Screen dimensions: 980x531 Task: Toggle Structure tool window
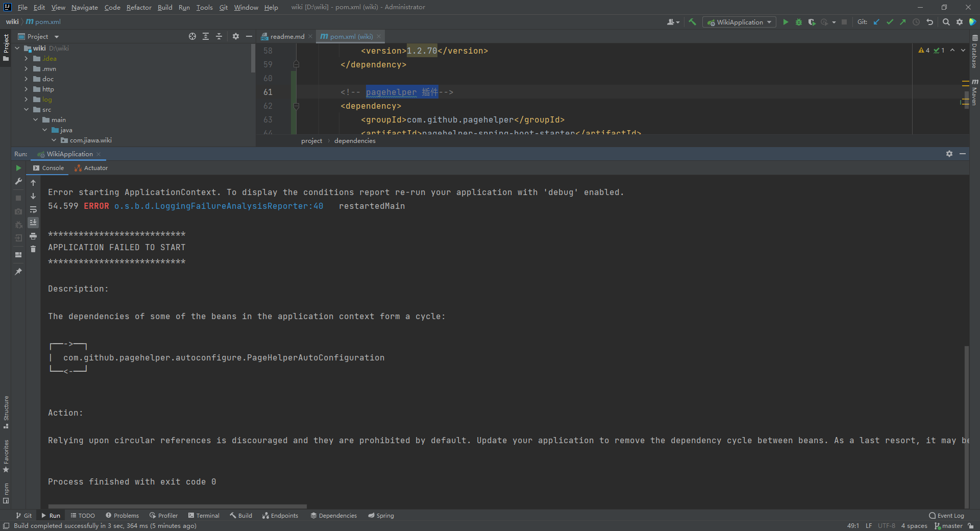point(6,412)
